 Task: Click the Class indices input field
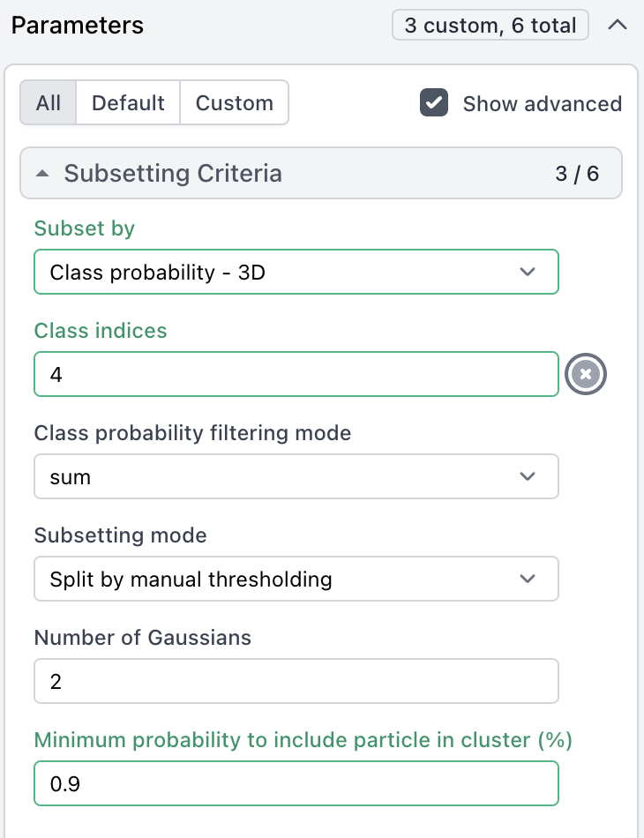coord(296,375)
